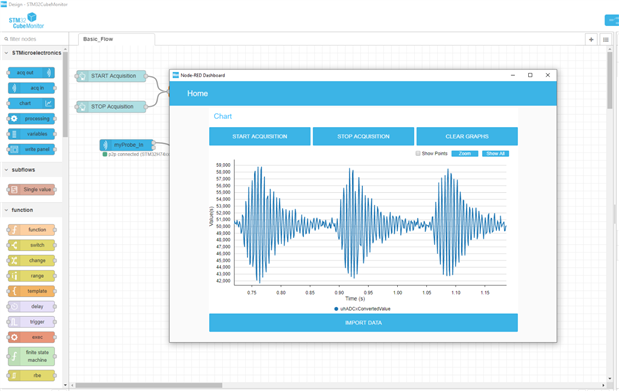619x391 pixels.
Task: Collapse the subflows palette category
Action: pos(32,170)
